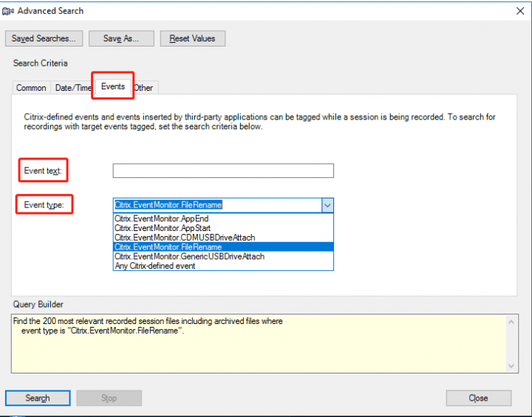Open the Date/Time tab
532x417 pixels.
point(72,88)
